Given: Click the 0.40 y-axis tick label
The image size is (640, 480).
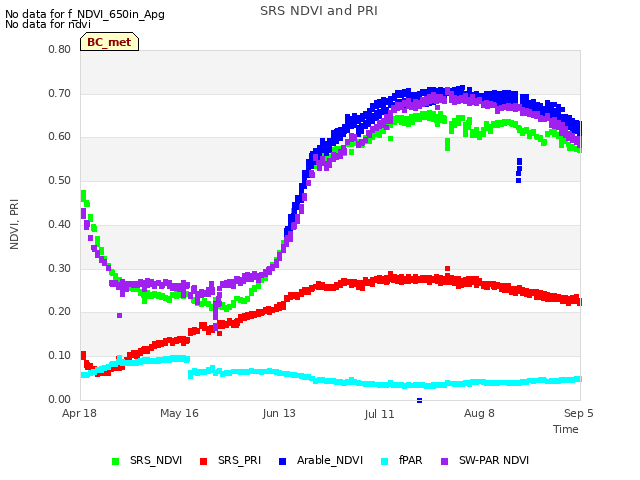Looking at the screenshot, I should (x=60, y=224).
